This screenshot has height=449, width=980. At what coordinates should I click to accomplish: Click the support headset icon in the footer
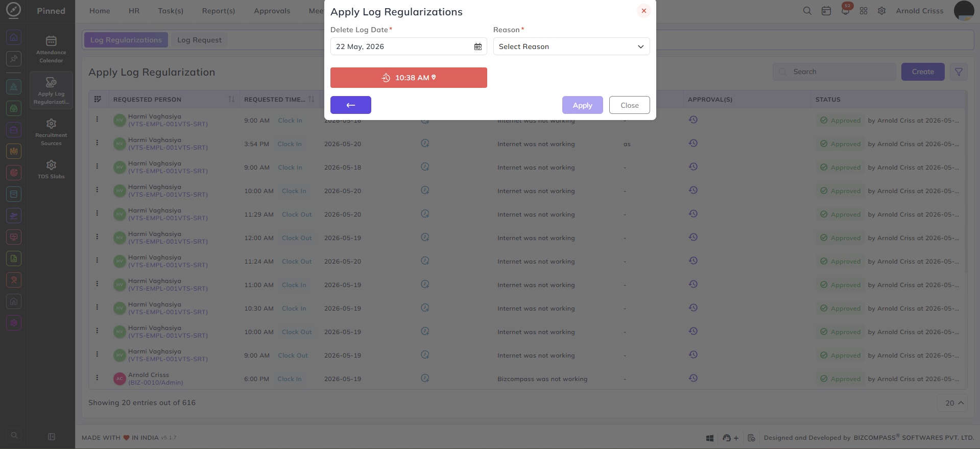click(x=727, y=438)
